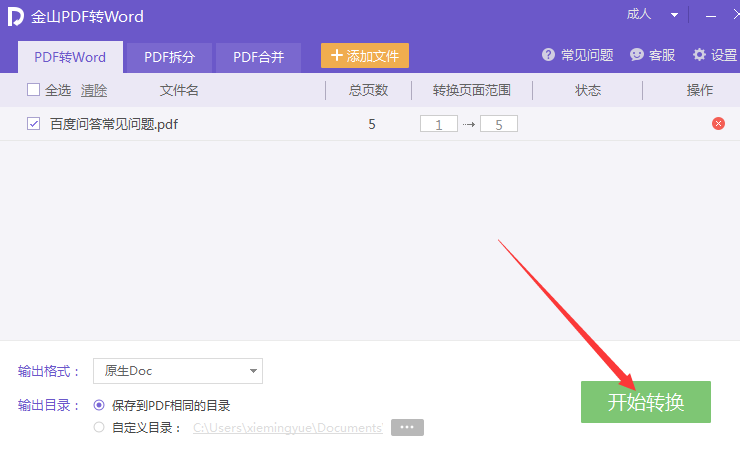Click the 输出格式 label
740x449 pixels.
(48, 371)
